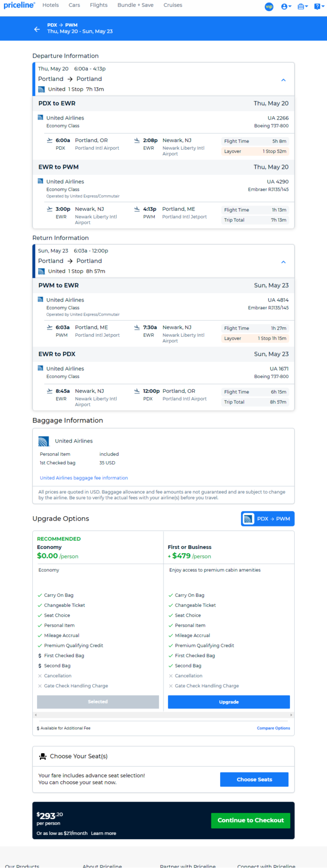Click landing icon next to 2:08p EWR
The width and height of the screenshot is (327, 868).
point(137,141)
